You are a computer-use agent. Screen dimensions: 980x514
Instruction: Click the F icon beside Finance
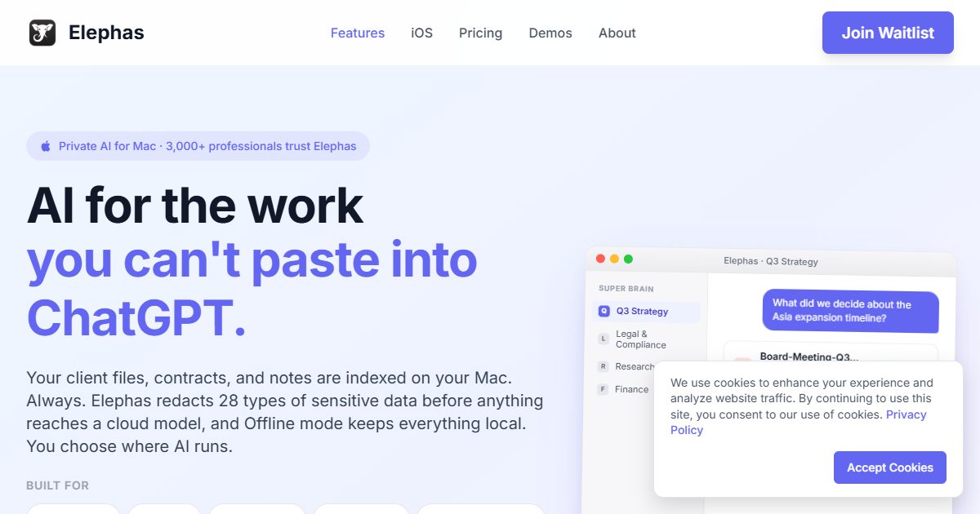click(604, 390)
